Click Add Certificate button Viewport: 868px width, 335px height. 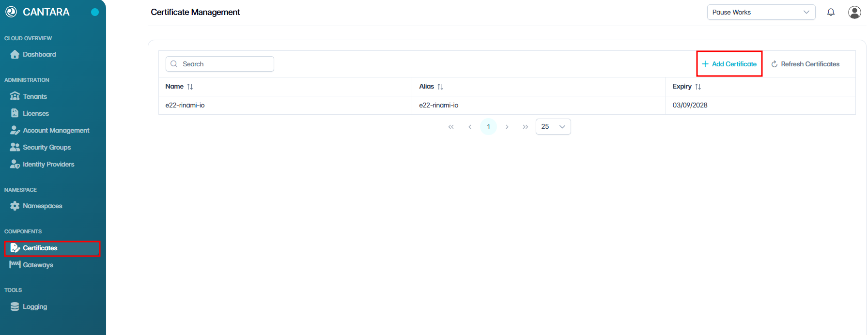pos(729,64)
